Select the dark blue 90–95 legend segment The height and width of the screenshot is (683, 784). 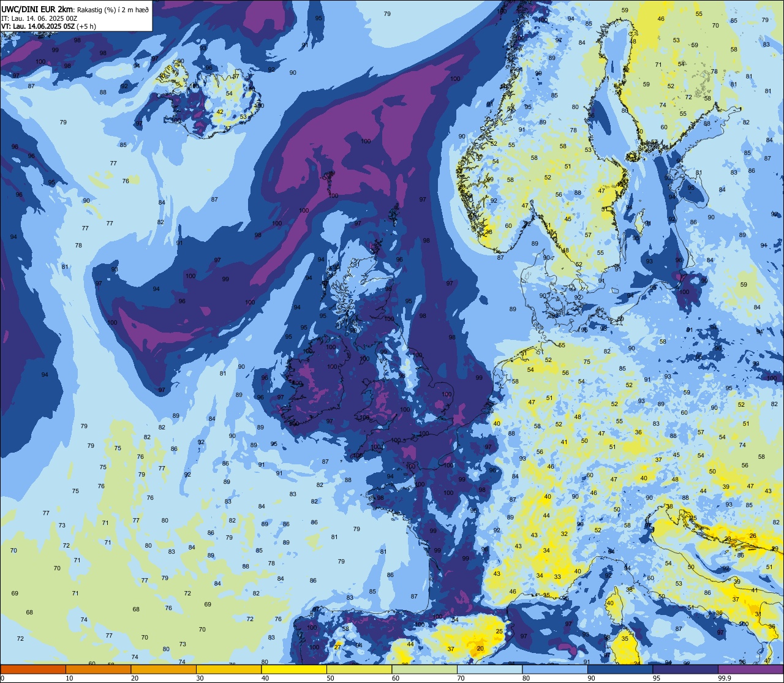[620, 669]
